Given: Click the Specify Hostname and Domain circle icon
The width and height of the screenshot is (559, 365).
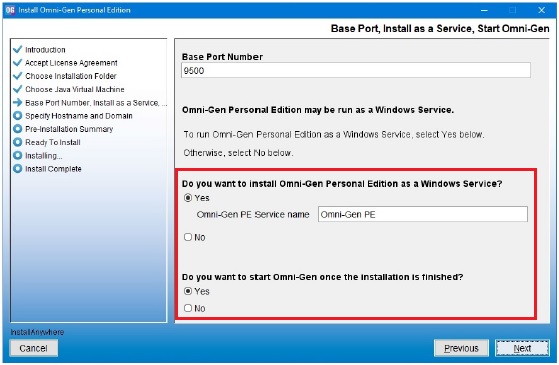Looking at the screenshot, I should pos(17,115).
